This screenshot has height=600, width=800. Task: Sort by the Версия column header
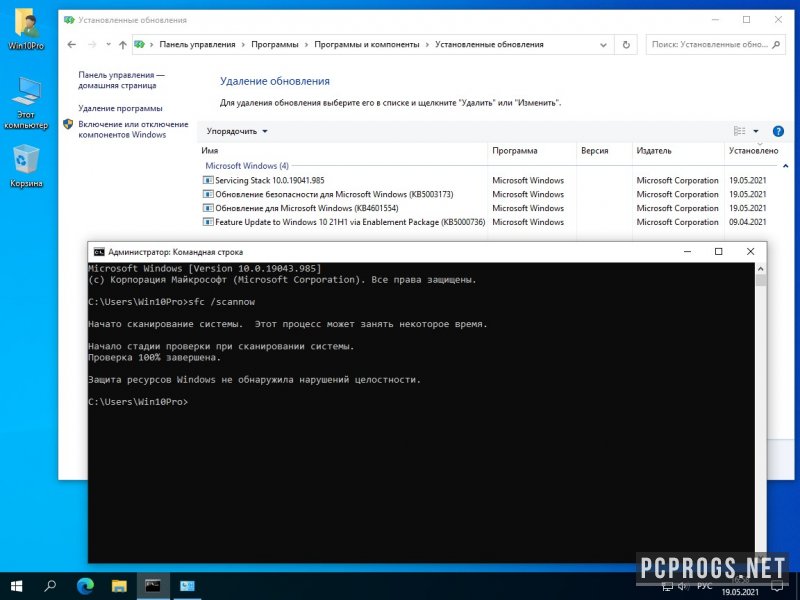click(x=594, y=151)
